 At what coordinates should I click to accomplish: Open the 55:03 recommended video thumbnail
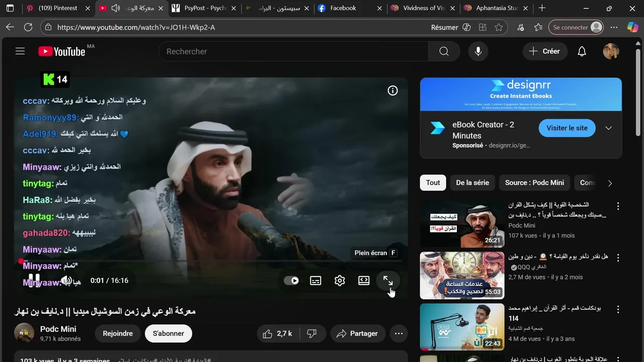coord(462,276)
